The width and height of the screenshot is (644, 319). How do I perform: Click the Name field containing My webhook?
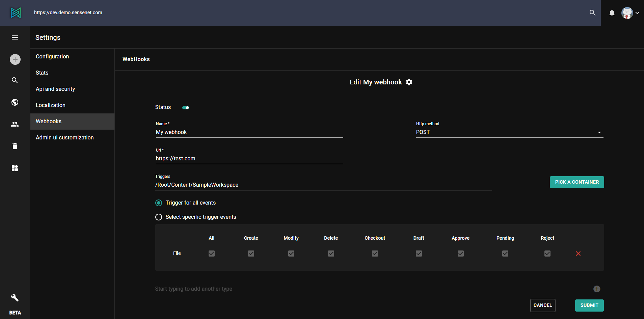[x=249, y=132]
